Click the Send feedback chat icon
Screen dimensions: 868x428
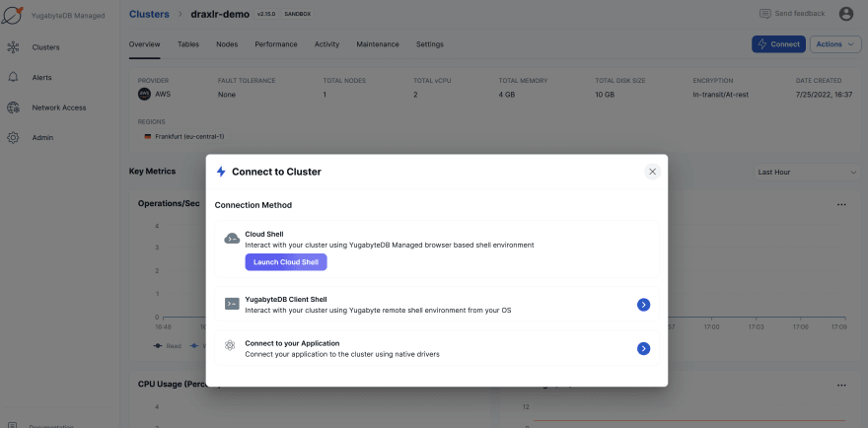765,14
